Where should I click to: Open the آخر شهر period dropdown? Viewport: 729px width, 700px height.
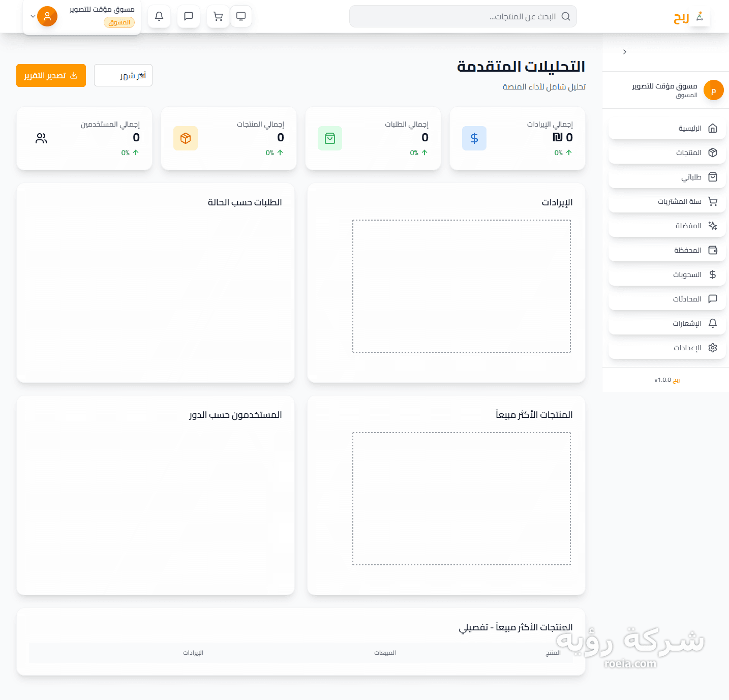click(x=123, y=75)
